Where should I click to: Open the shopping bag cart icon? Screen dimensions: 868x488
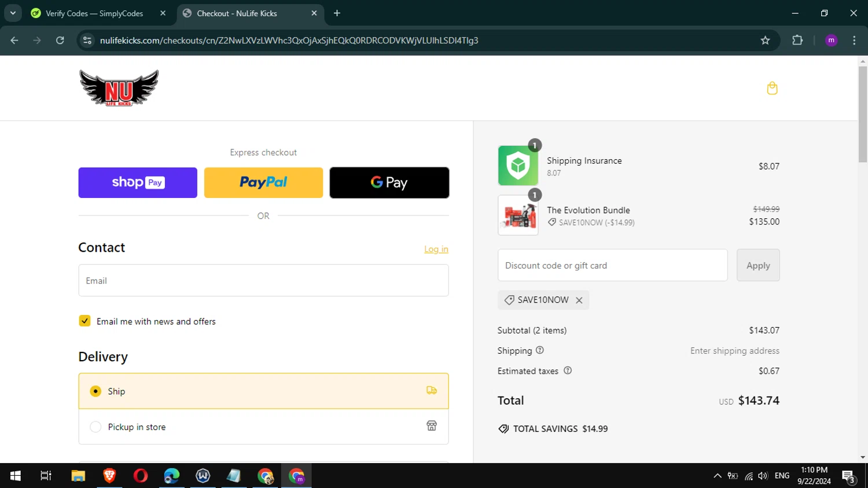[x=772, y=88]
